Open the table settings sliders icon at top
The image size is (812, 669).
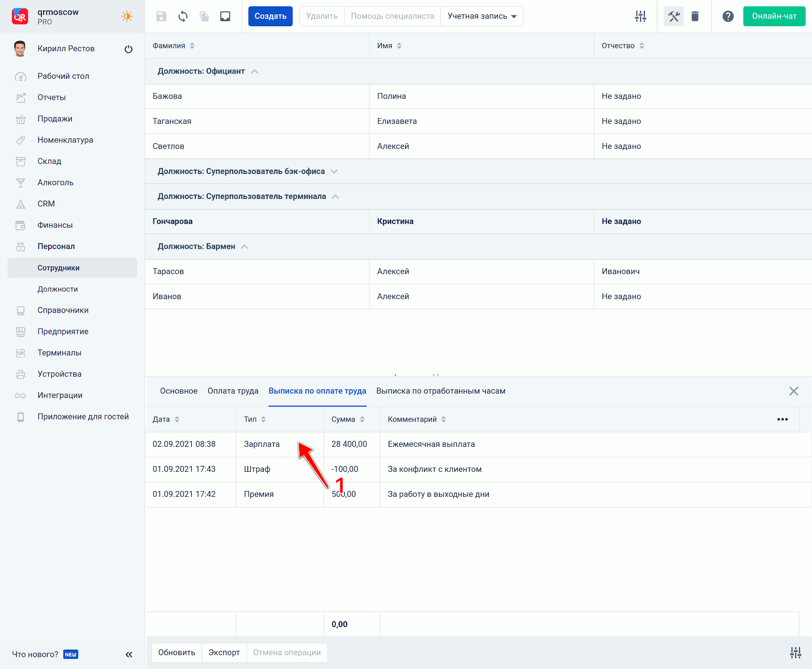[x=641, y=17]
